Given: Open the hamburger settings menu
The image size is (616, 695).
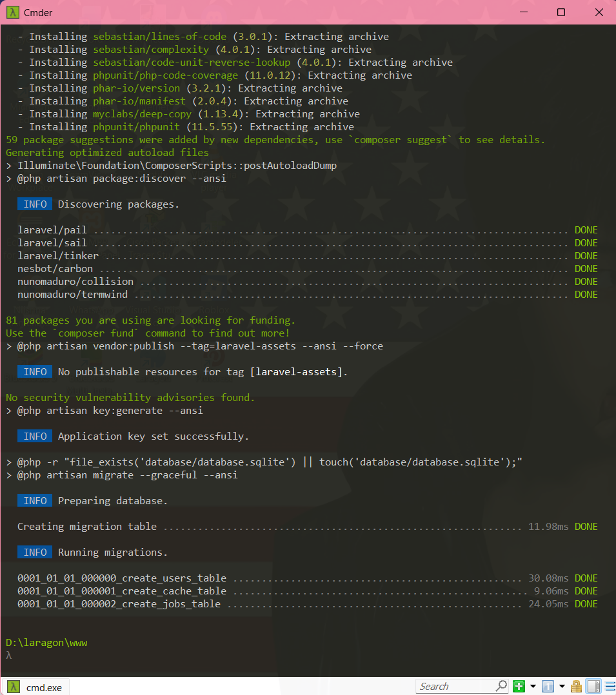Looking at the screenshot, I should coord(610,687).
